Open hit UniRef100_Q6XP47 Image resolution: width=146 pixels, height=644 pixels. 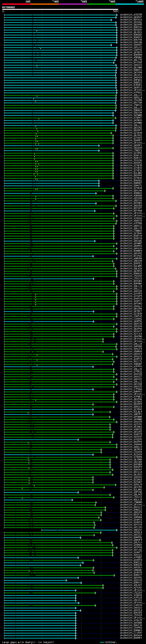tap(131, 17)
